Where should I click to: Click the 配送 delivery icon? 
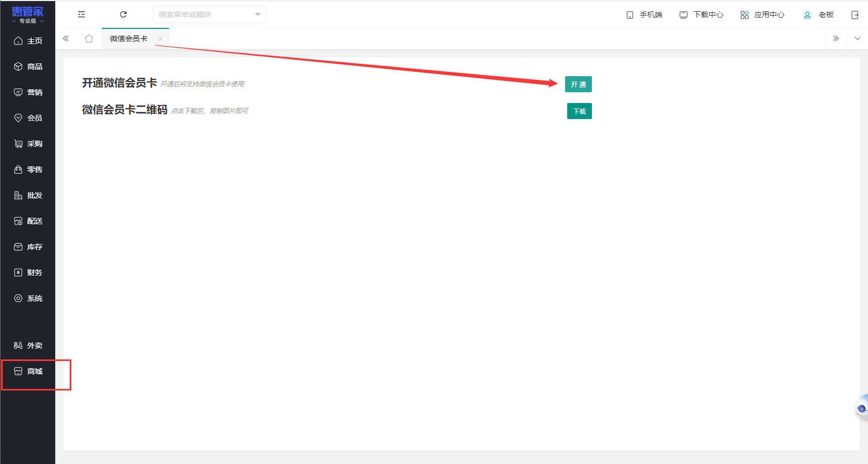pyautogui.click(x=18, y=221)
